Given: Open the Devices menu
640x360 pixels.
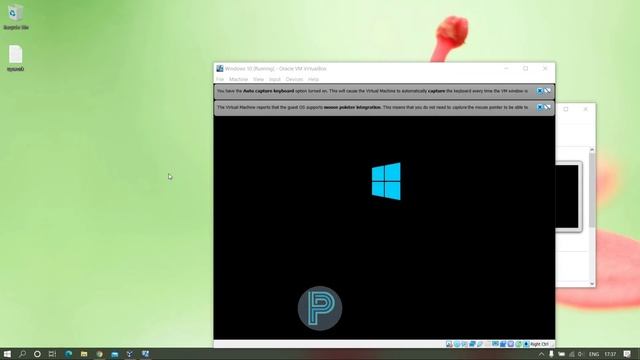Looking at the screenshot, I should pyautogui.click(x=294, y=79).
